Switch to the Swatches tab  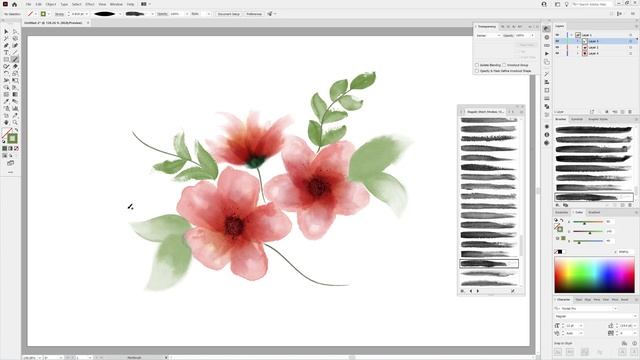(561, 212)
